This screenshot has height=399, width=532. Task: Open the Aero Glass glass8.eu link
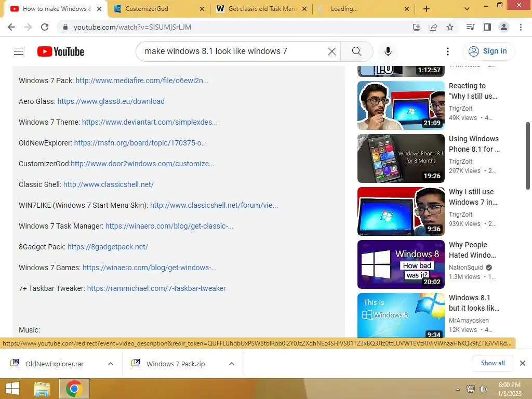pyautogui.click(x=111, y=101)
